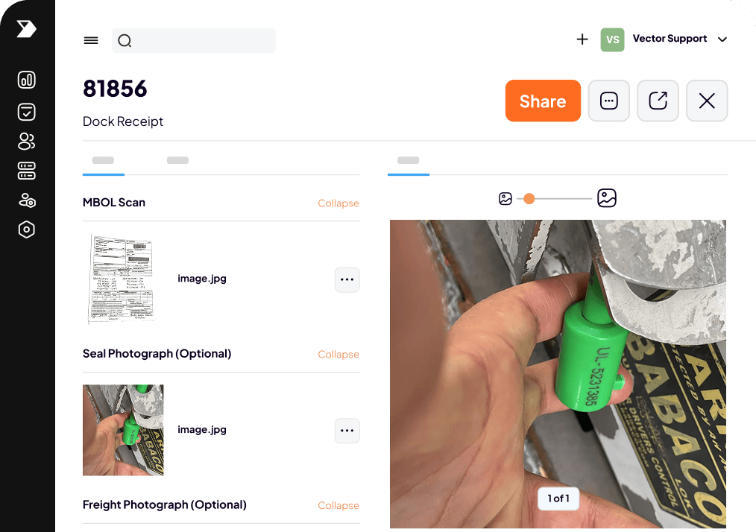Open document in new window icon
Image resolution: width=756 pixels, height=532 pixels.
pyautogui.click(x=658, y=101)
